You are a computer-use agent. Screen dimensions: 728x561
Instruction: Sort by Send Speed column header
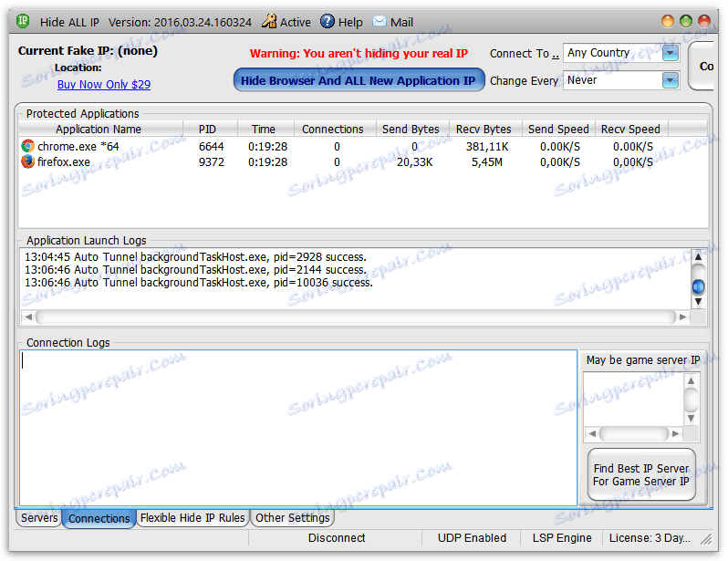[x=558, y=130]
